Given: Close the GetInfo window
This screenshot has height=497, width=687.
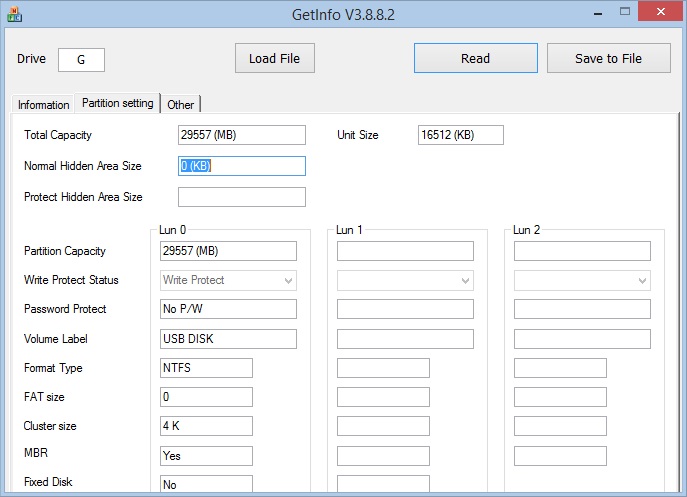Looking at the screenshot, I should [661, 11].
